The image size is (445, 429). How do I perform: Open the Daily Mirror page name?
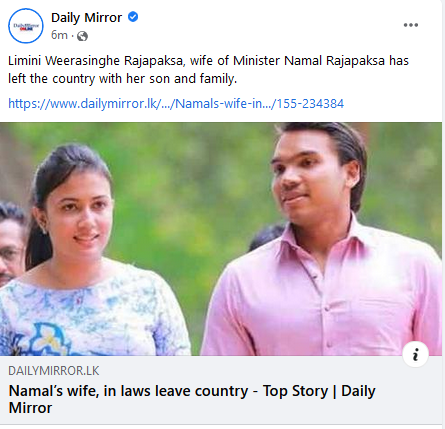pyautogui.click(x=86, y=18)
